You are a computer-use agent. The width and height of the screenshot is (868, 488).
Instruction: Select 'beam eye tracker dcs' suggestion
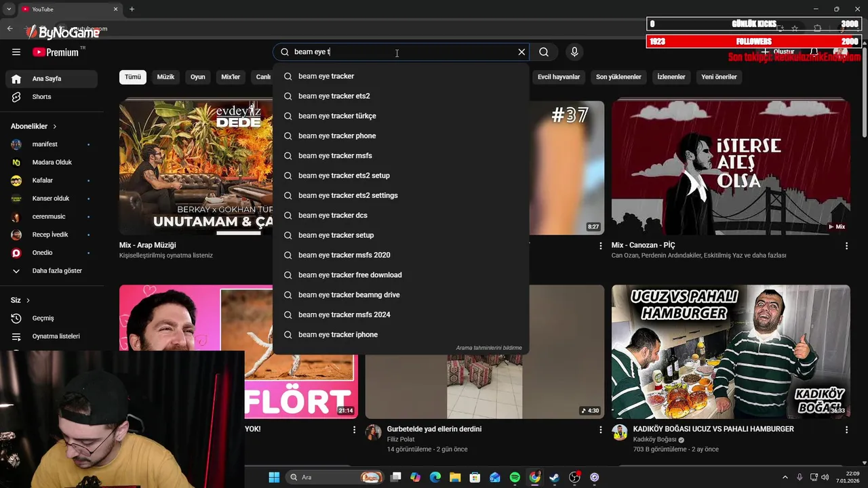pyautogui.click(x=401, y=216)
